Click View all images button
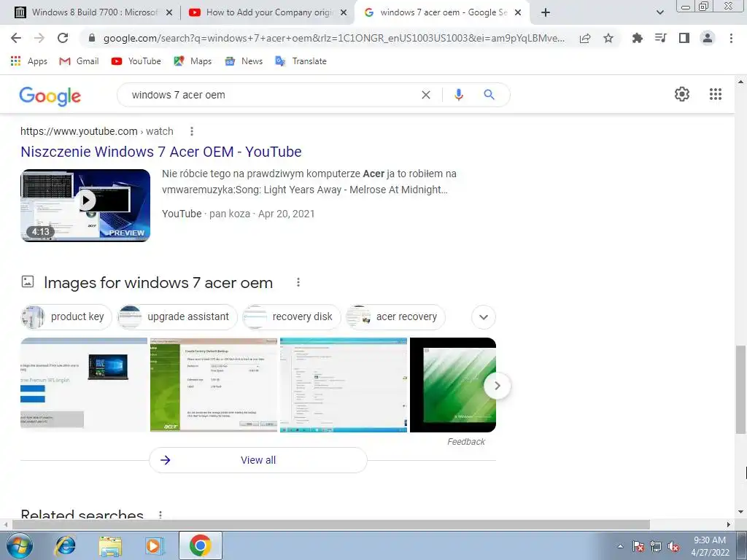This screenshot has width=747, height=560. pos(258,460)
